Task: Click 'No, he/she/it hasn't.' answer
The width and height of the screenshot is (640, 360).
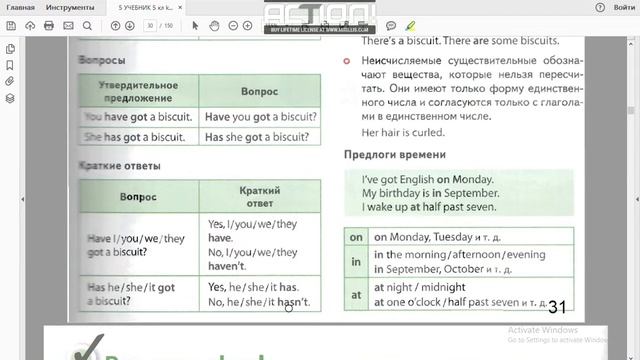Action: point(259,302)
